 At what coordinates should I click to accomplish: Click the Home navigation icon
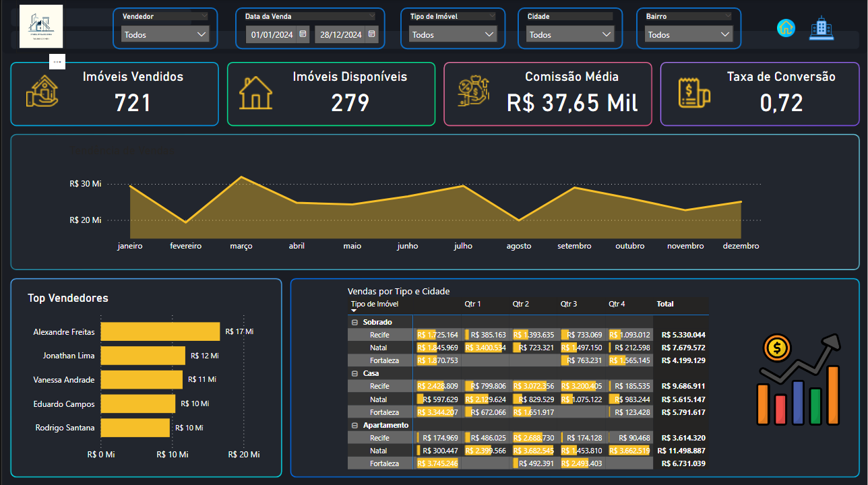tap(786, 28)
